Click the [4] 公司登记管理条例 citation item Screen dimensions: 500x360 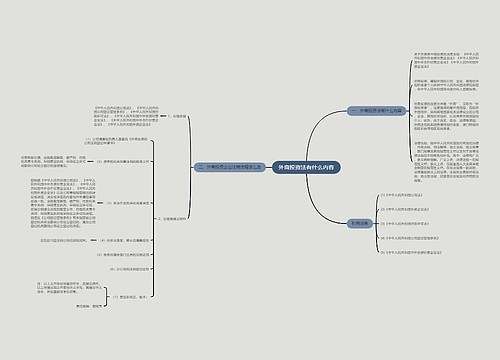click(410, 238)
